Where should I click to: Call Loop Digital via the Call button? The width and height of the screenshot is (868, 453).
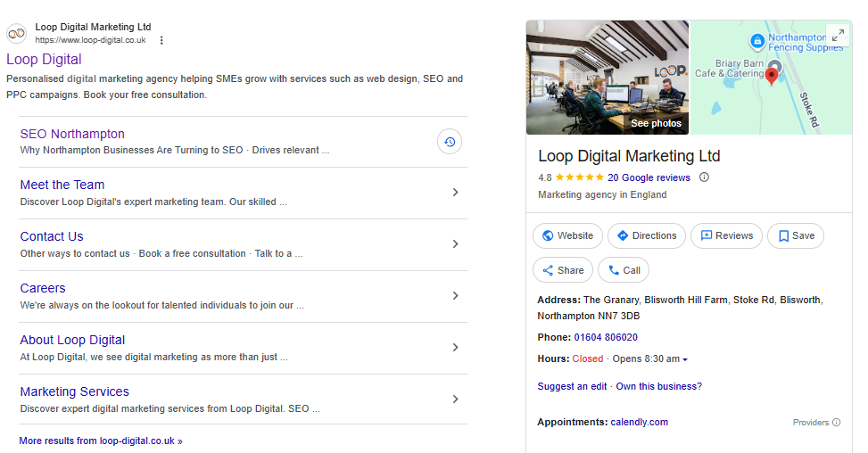click(x=624, y=270)
